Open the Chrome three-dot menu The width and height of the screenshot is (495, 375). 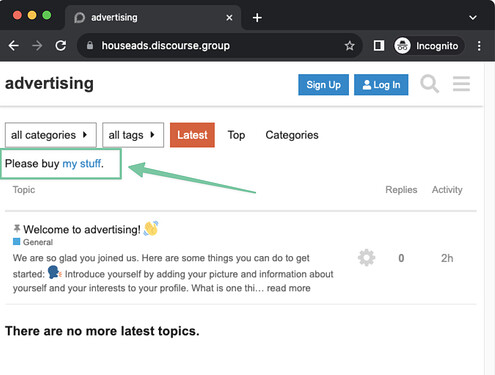[x=479, y=46]
